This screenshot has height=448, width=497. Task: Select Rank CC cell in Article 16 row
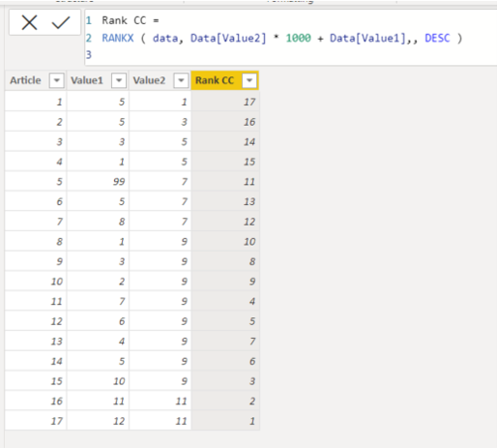225,401
